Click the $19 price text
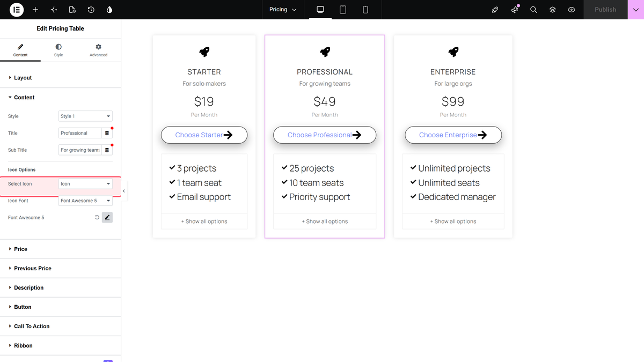The height and width of the screenshot is (362, 644). click(204, 101)
